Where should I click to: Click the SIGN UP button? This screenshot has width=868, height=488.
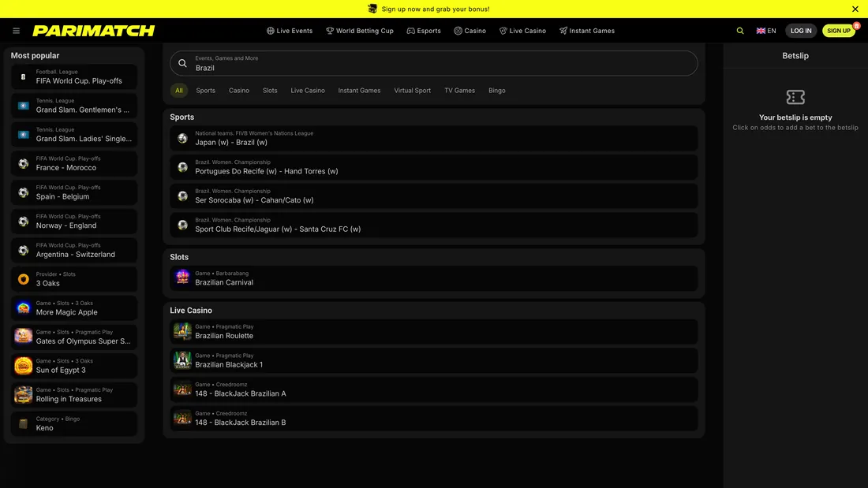(x=839, y=31)
